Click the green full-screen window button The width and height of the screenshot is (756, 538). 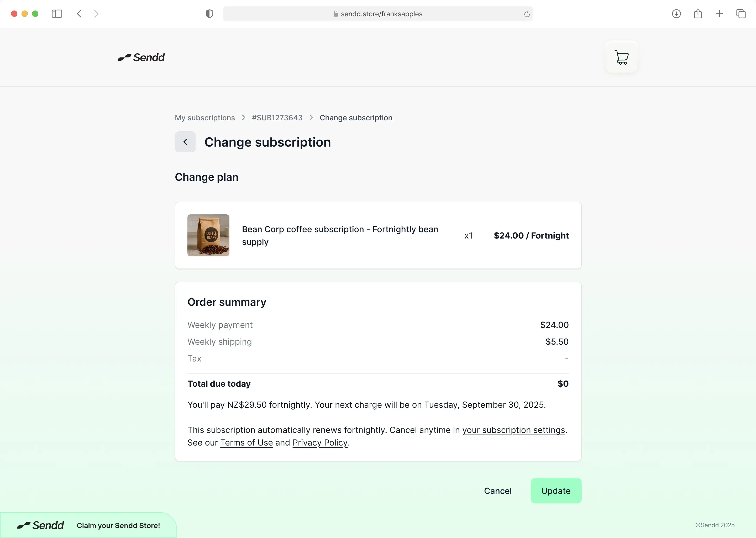pos(35,14)
